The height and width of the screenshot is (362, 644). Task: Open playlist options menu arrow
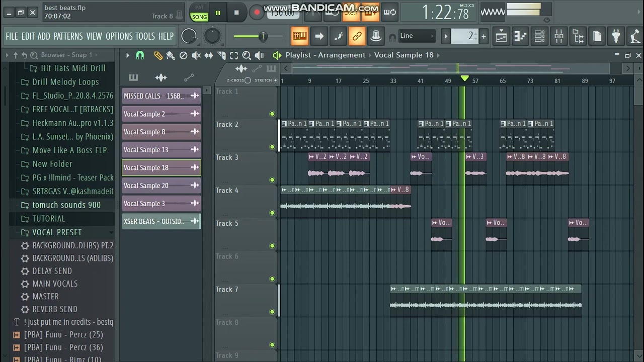coord(127,55)
